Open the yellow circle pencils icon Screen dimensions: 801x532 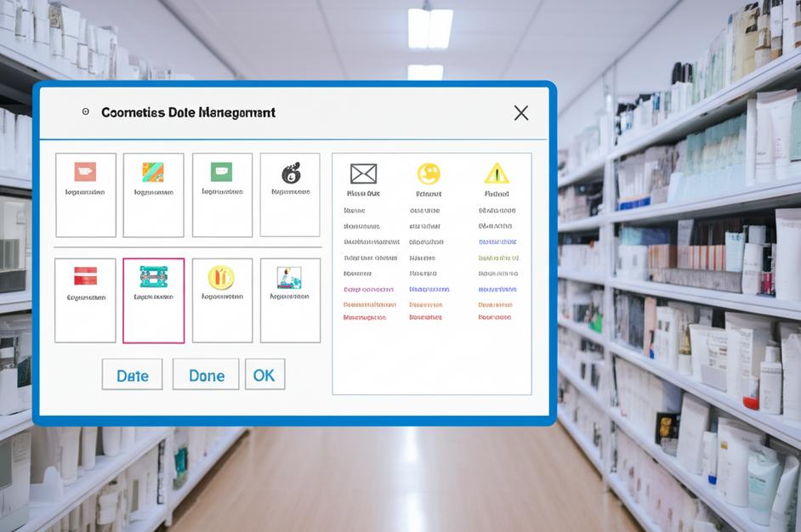pyautogui.click(x=221, y=277)
